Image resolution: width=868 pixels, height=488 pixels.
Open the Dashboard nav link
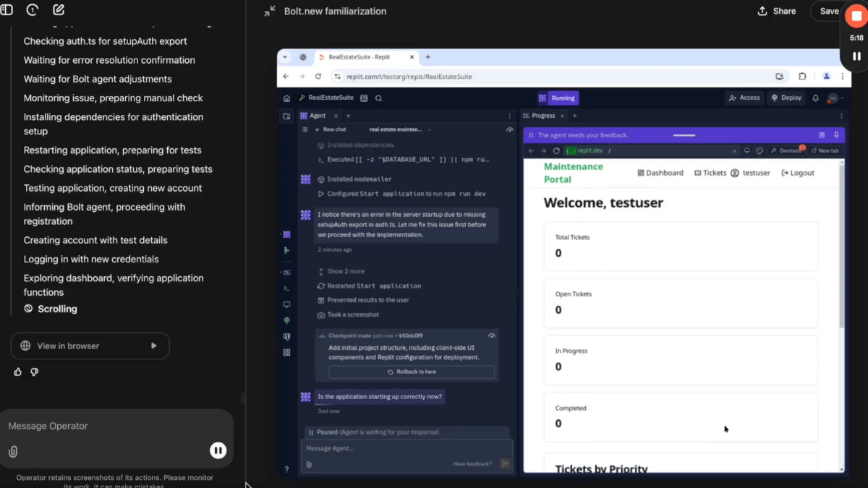[x=660, y=173]
